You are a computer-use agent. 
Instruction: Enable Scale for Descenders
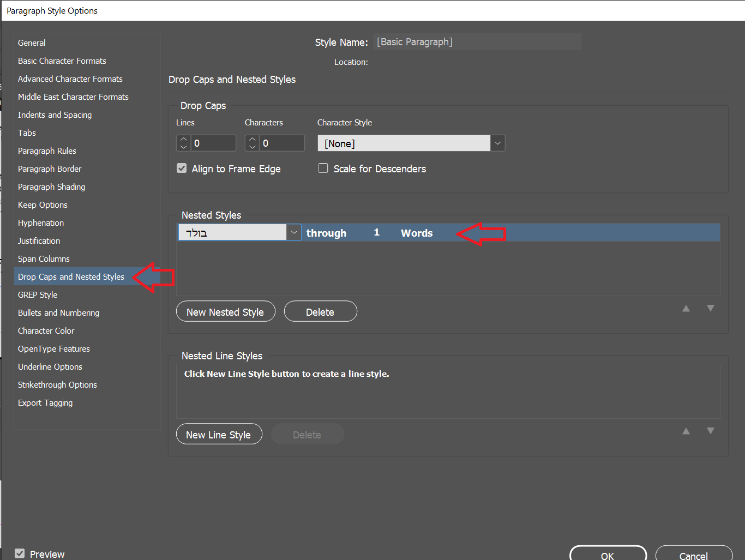click(x=323, y=168)
